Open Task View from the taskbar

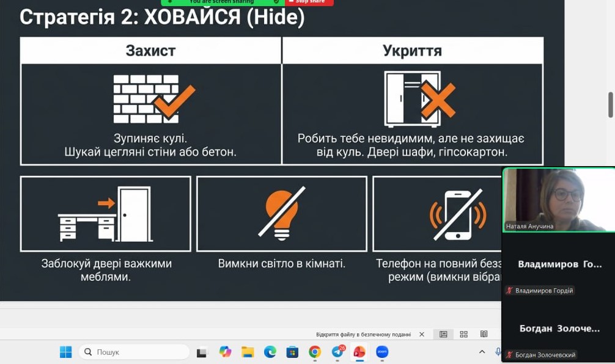click(x=202, y=352)
